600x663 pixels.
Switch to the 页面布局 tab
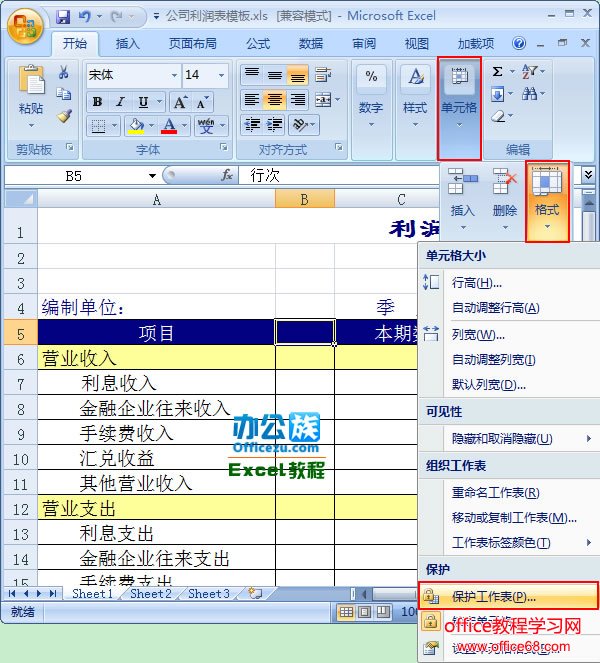[193, 44]
